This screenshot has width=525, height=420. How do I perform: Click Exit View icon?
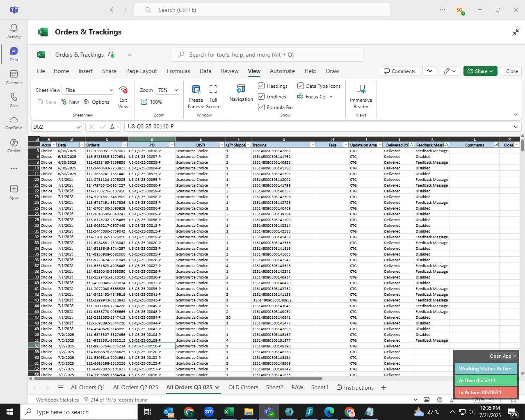click(123, 90)
